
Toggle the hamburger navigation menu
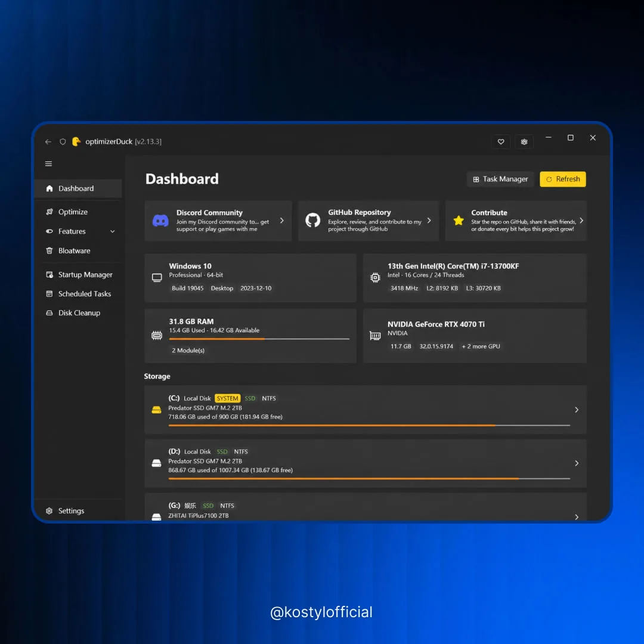coord(48,164)
